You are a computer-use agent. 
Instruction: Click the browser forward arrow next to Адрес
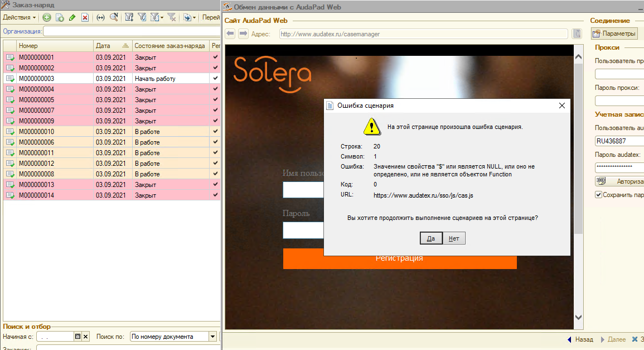click(243, 33)
